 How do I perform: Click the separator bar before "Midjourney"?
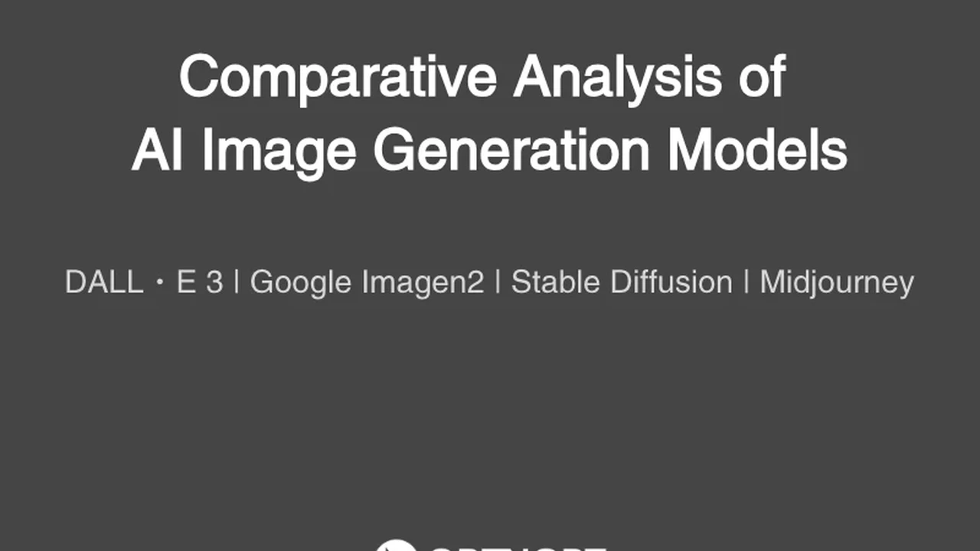[x=746, y=282]
